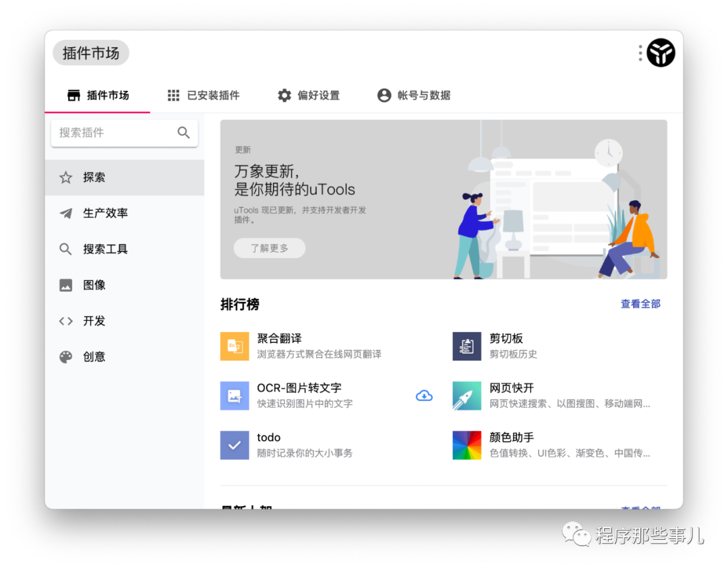Click the 偏好设置 gear icon
Screen dimensions: 728x568
click(284, 96)
